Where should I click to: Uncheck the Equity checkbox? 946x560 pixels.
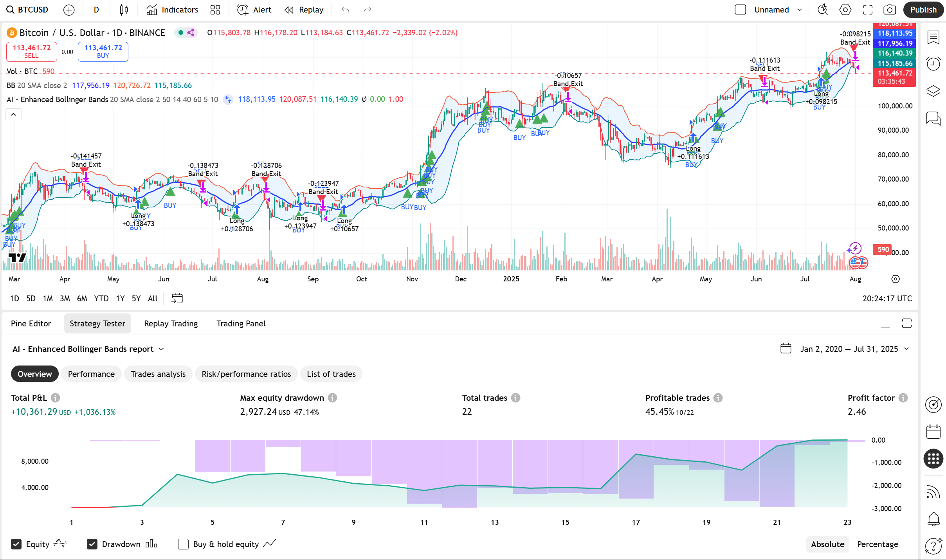click(x=16, y=544)
